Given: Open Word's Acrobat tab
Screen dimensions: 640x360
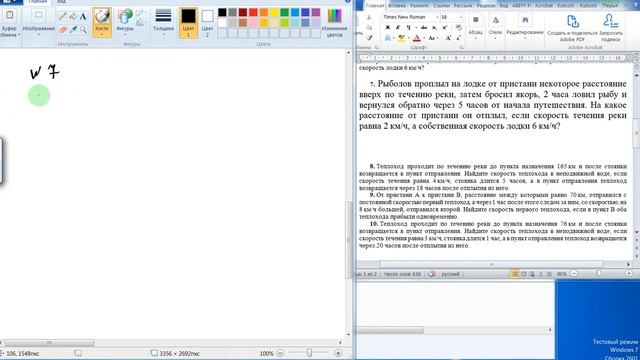Looking at the screenshot, I should point(544,6).
